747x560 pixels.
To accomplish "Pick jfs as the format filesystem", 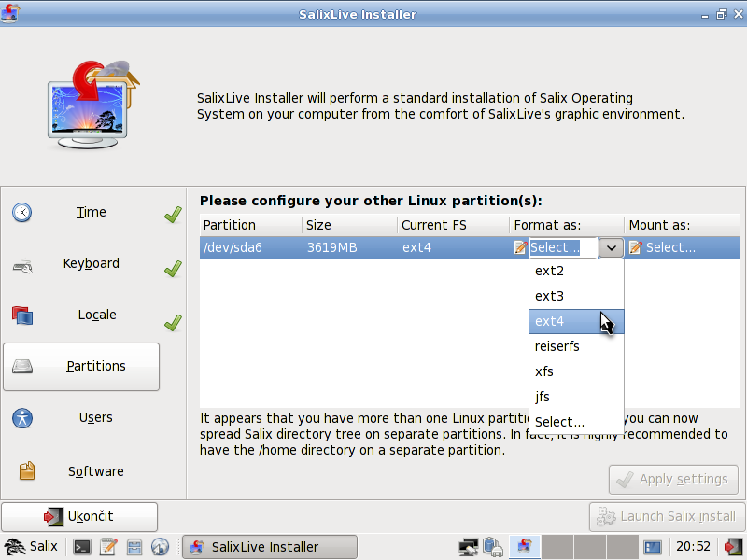I will [576, 398].
